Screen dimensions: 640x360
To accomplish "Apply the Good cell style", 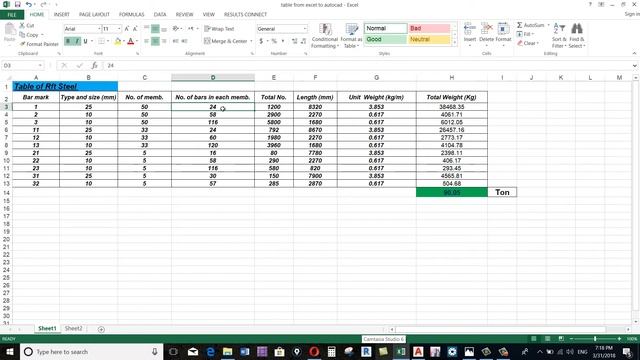I will pyautogui.click(x=385, y=39).
